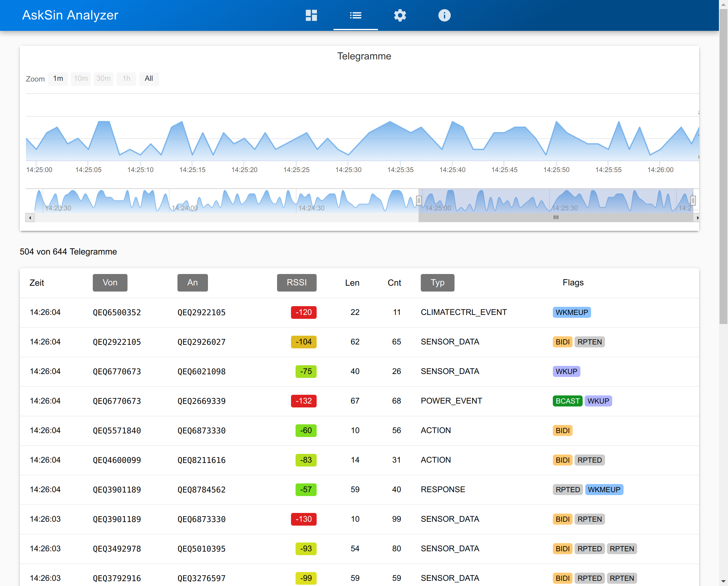Click sender QEQ6500352
This screenshot has height=586, width=728.
(x=117, y=312)
